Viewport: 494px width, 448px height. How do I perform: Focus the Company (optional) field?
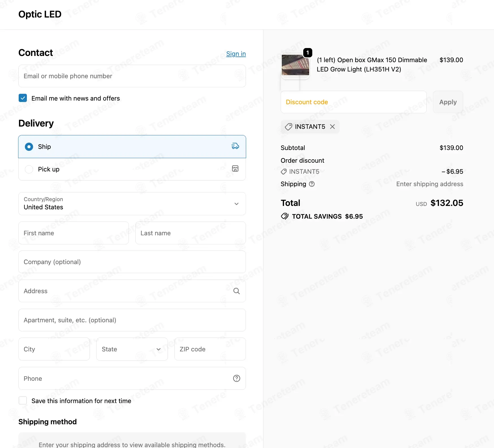[x=132, y=262]
